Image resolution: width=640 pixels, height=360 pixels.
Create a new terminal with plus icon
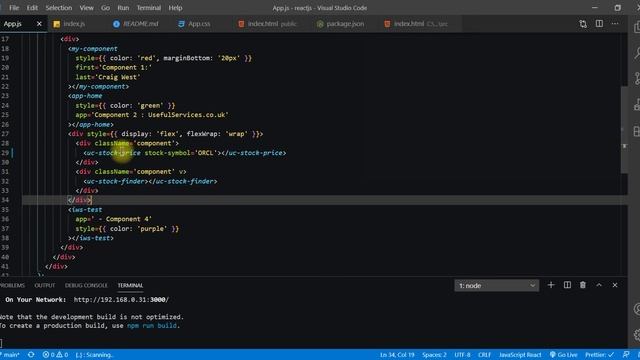coord(551,285)
